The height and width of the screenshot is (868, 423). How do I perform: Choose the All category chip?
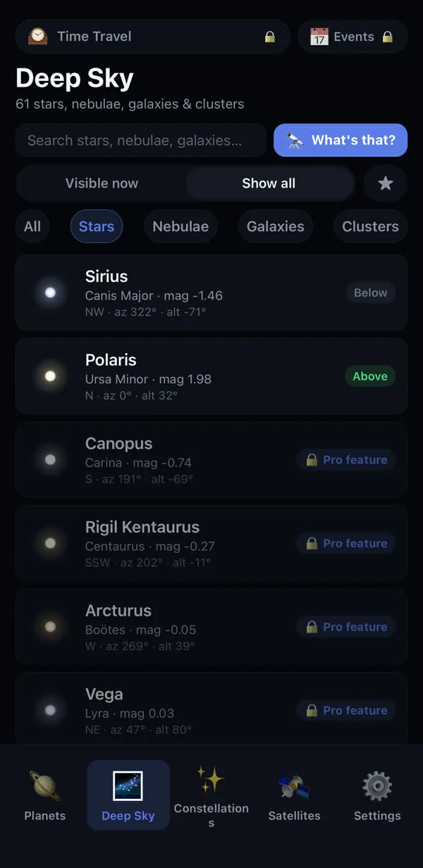[32, 227]
